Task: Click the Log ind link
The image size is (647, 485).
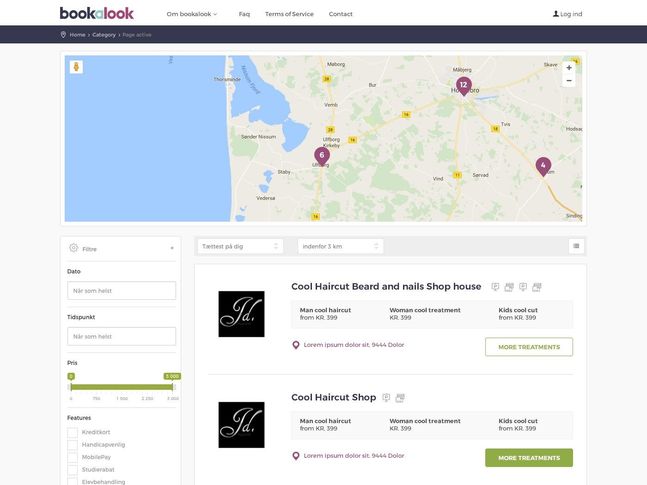Action: click(x=567, y=14)
